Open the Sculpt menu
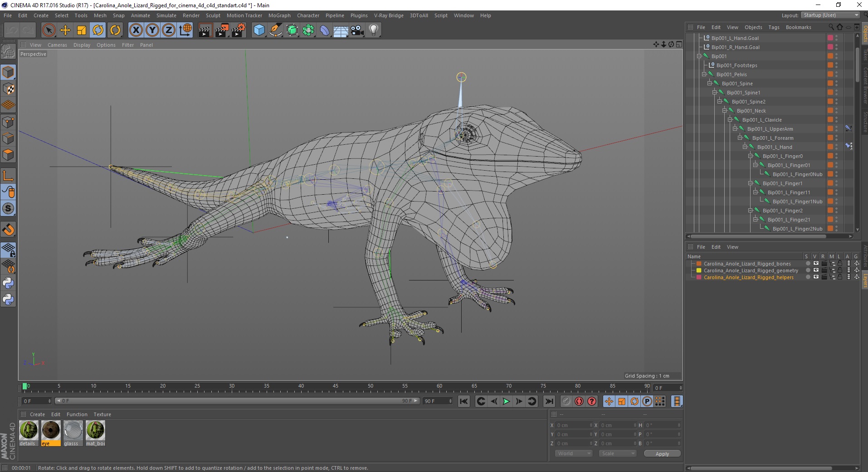The height and width of the screenshot is (472, 868). [213, 15]
